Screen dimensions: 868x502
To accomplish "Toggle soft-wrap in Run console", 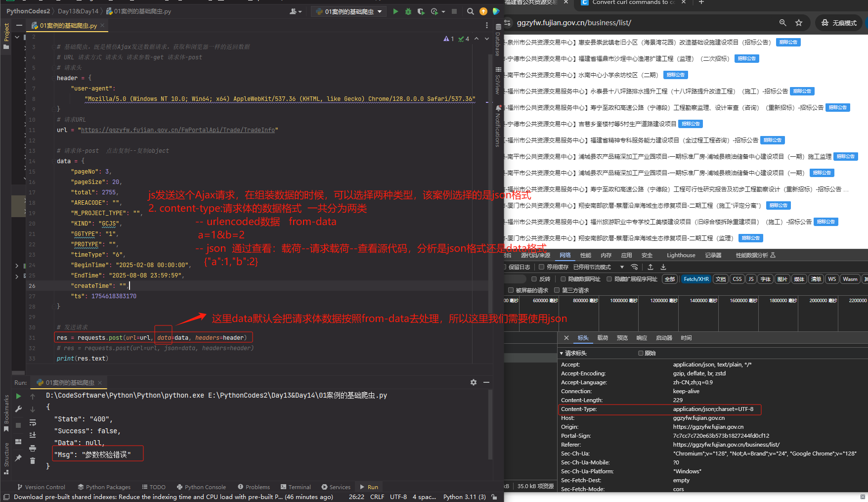I will [33, 422].
